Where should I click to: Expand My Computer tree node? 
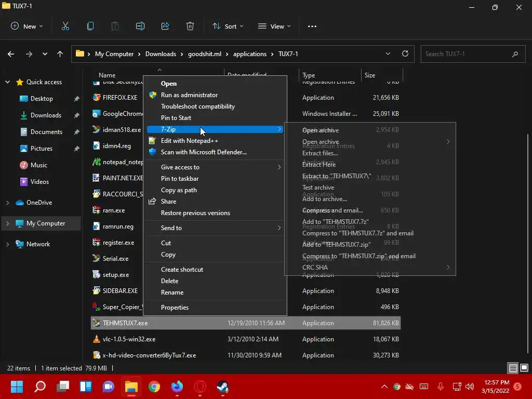pyautogui.click(x=7, y=223)
